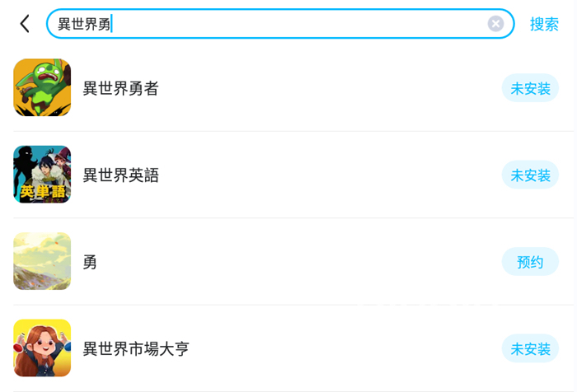Tap 未安装 button beside 異世界勇者
The width and height of the screenshot is (577, 392).
pyautogui.click(x=530, y=88)
